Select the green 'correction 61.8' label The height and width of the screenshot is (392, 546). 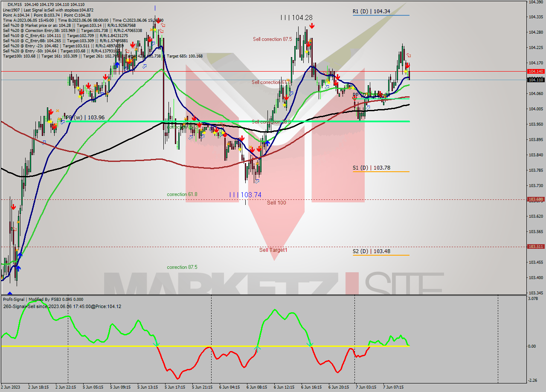[182, 194]
